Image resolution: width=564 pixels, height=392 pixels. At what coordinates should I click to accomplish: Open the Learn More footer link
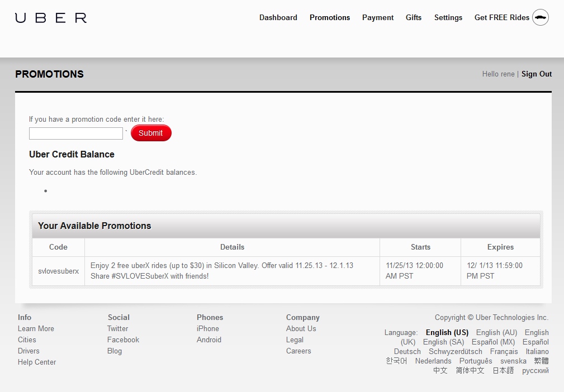click(36, 328)
